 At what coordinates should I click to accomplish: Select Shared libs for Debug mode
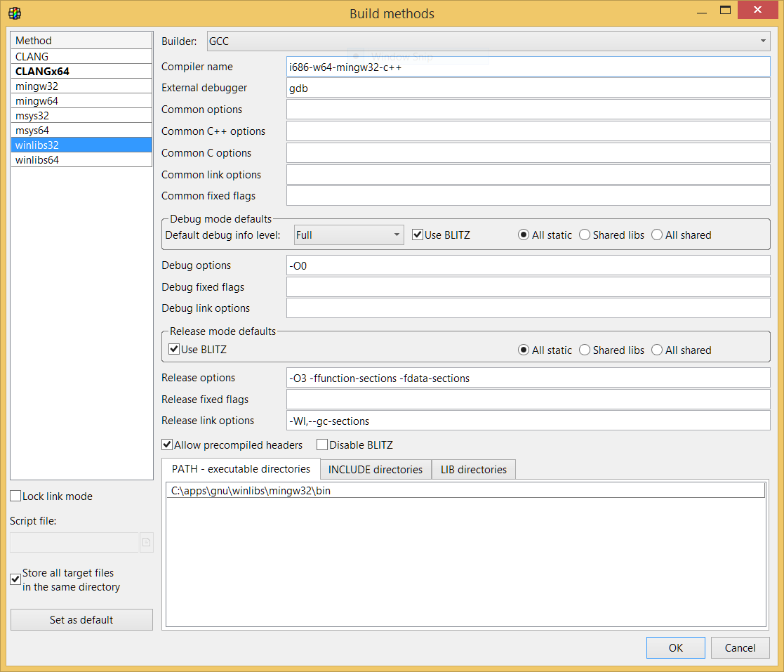(x=585, y=235)
